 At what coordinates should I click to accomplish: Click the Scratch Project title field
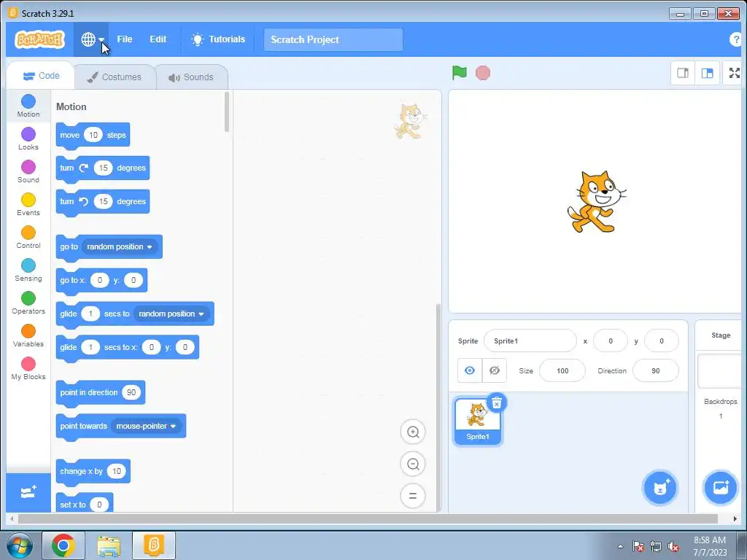(333, 39)
